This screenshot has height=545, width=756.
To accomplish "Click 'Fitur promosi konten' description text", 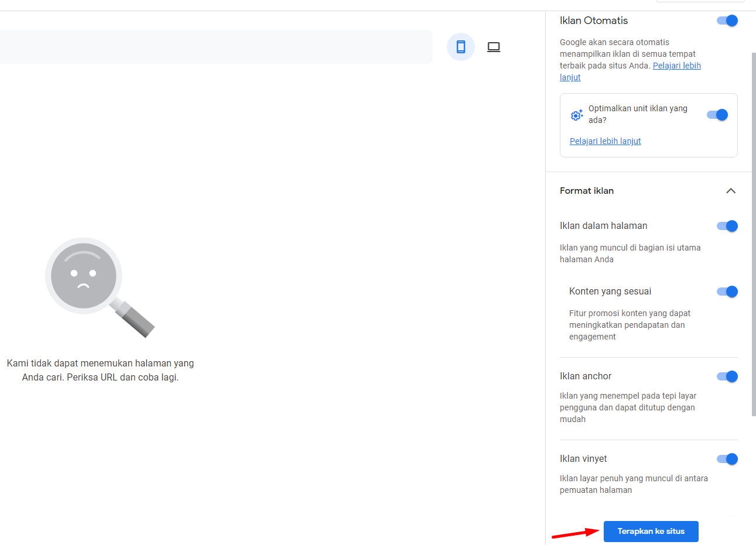I will click(630, 325).
